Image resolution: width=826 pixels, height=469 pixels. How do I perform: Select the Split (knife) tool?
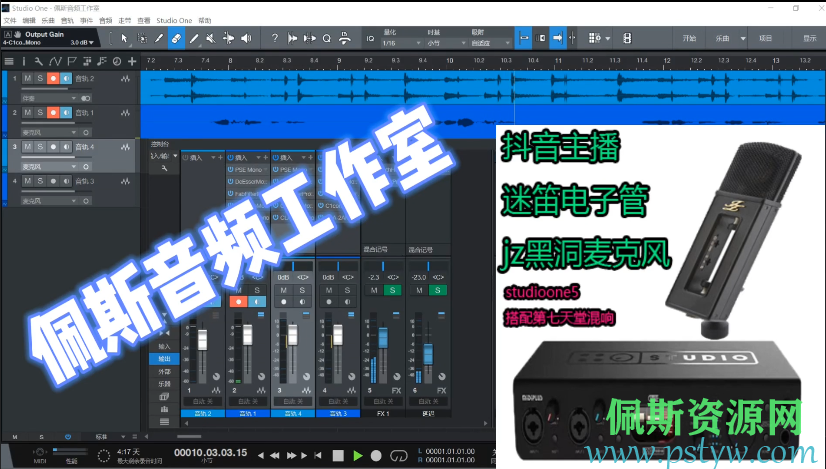[x=159, y=38]
